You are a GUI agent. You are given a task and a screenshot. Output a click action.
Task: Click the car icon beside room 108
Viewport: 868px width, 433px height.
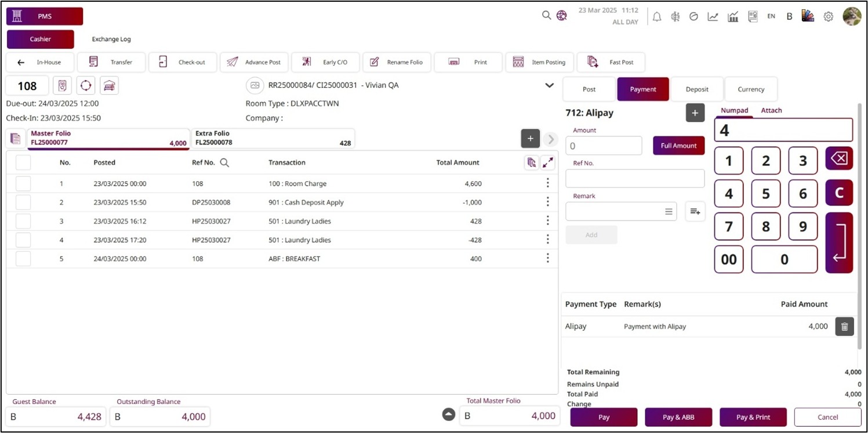(x=109, y=86)
